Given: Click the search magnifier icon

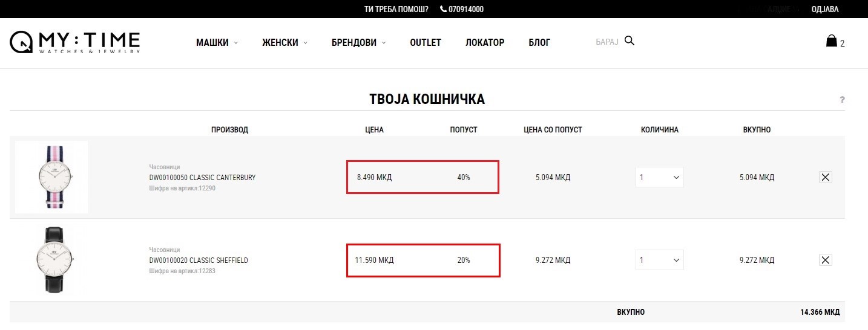Looking at the screenshot, I should tap(630, 41).
